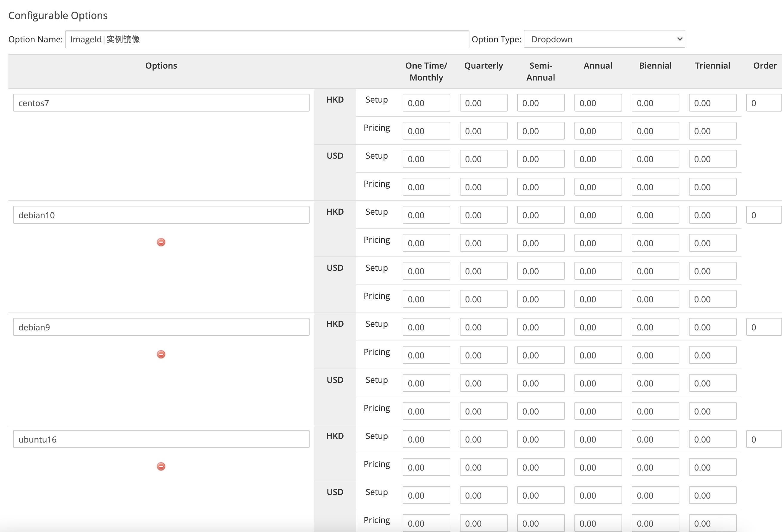Click debian9 USD Setup triennial field

point(712,383)
